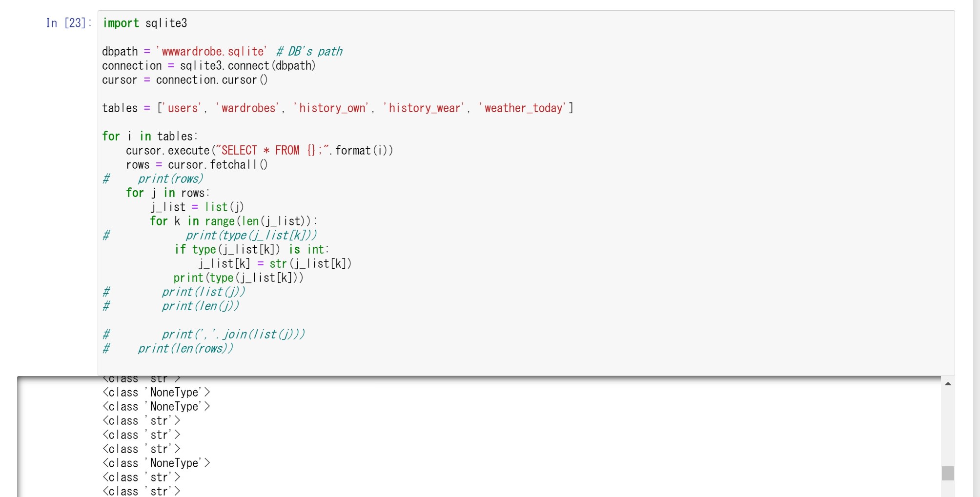980x497 pixels.
Task: Click the output scrollbar up arrow
Action: click(947, 384)
